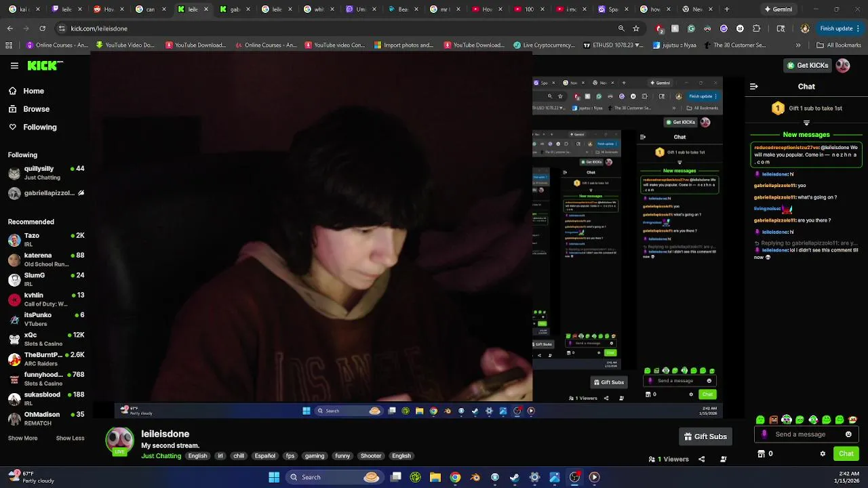Open the Kick shop points icon

[762, 454]
